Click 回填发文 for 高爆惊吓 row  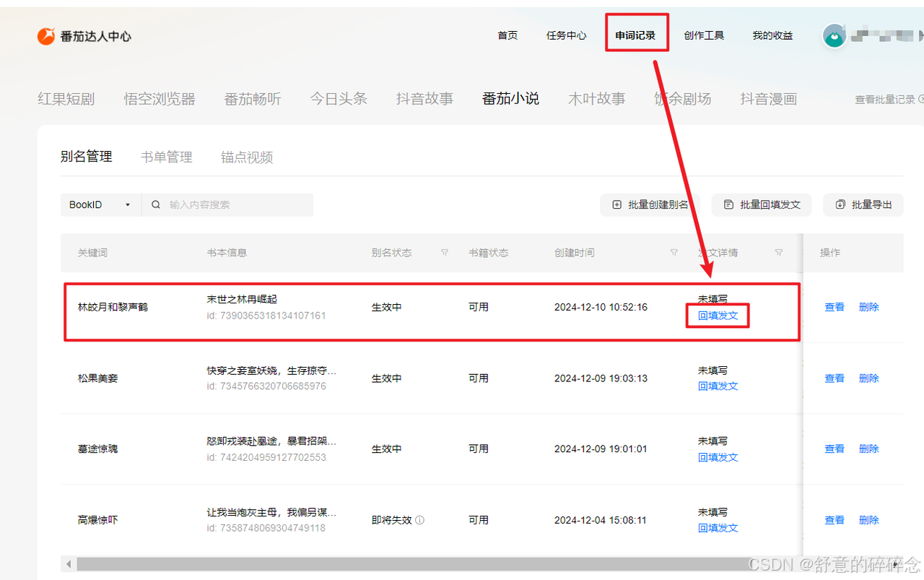pyautogui.click(x=718, y=528)
